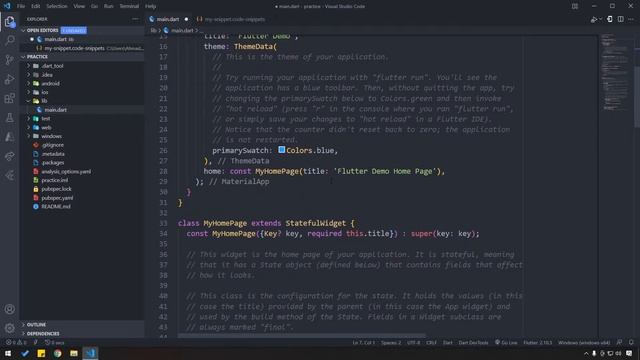
Task: Open the editor More Actions ellipsis
Action: click(x=631, y=19)
